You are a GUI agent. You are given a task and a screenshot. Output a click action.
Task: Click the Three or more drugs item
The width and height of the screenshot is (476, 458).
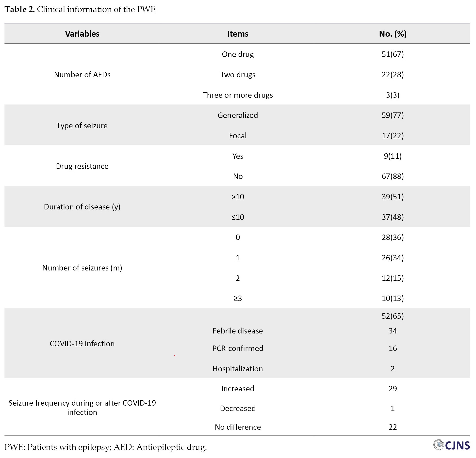coord(238,95)
